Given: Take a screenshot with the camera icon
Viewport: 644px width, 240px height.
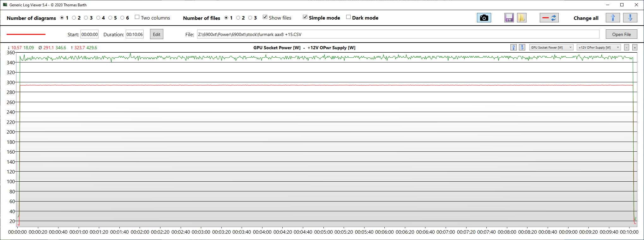Looking at the screenshot, I should pyautogui.click(x=484, y=18).
